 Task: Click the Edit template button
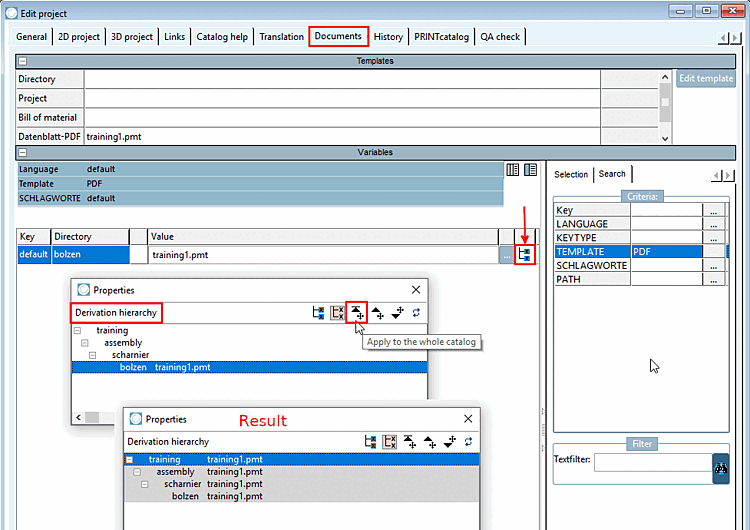[x=706, y=78]
